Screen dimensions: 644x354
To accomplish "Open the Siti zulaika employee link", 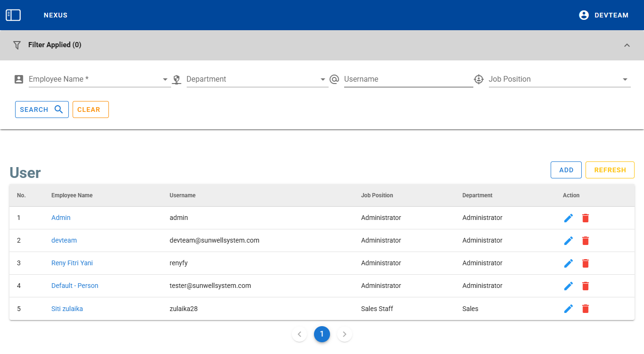I will coord(67,309).
